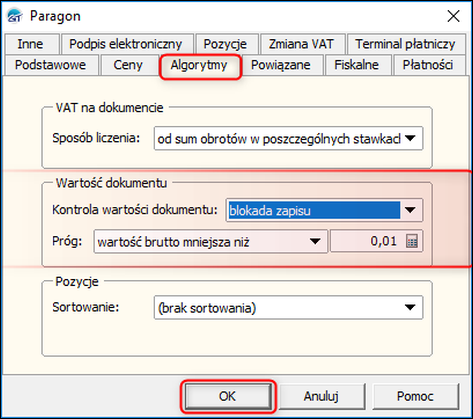473x419 pixels.
Task: Open the Powiązane tab
Action: tap(281, 65)
